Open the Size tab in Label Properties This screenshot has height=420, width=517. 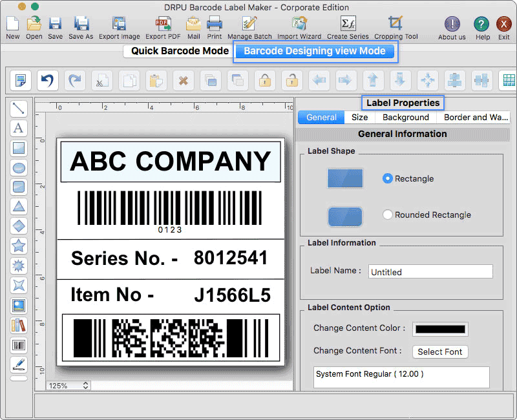[359, 117]
